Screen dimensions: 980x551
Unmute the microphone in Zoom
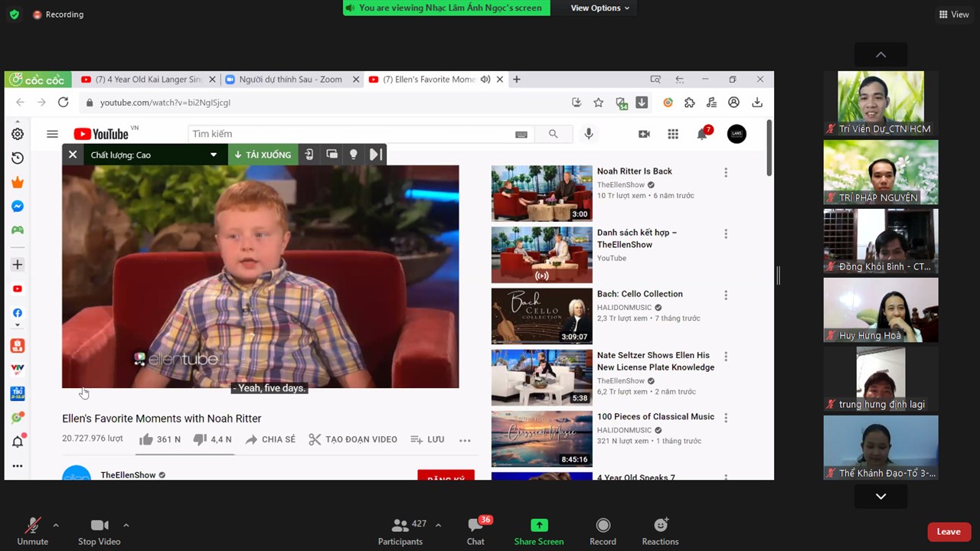(32, 533)
